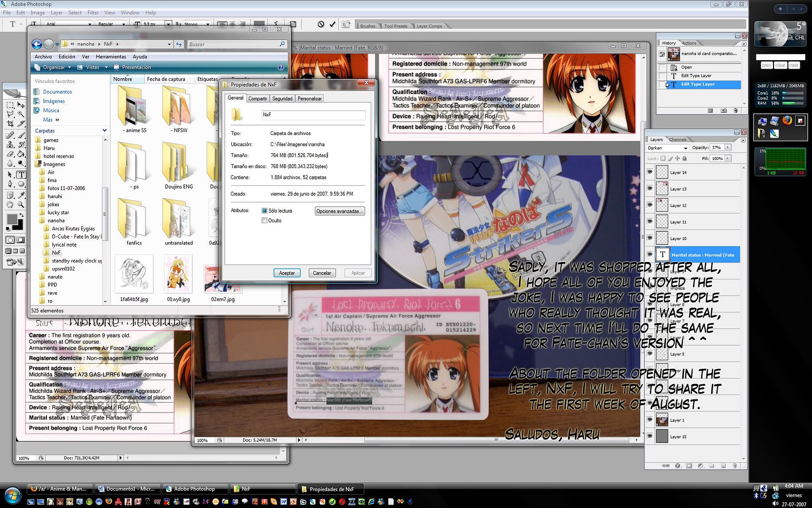Select the Clone Stamp tool
812x508 pixels.
point(10,145)
